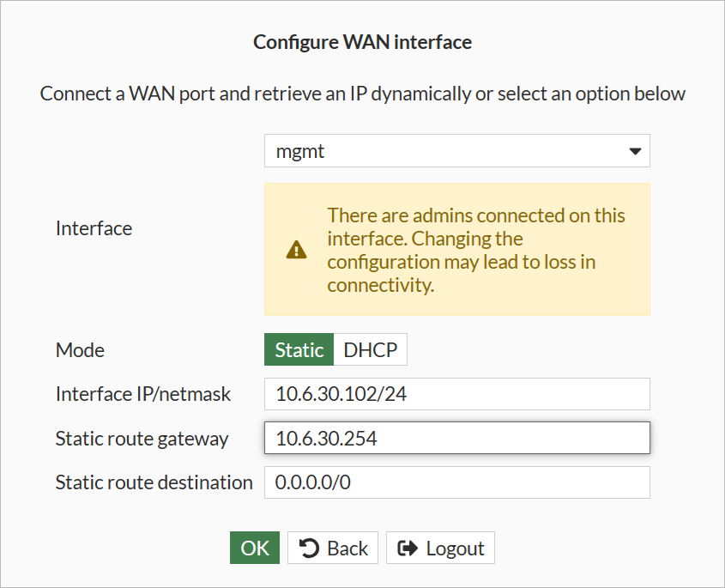Click the Logout icon
This screenshot has height=588, width=725.
[x=408, y=549]
